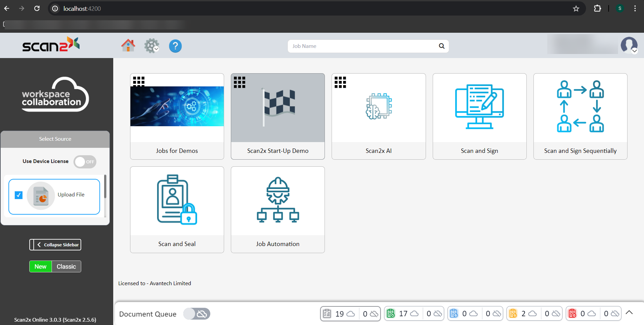Uncheck the Upload File checkbox

[19, 195]
